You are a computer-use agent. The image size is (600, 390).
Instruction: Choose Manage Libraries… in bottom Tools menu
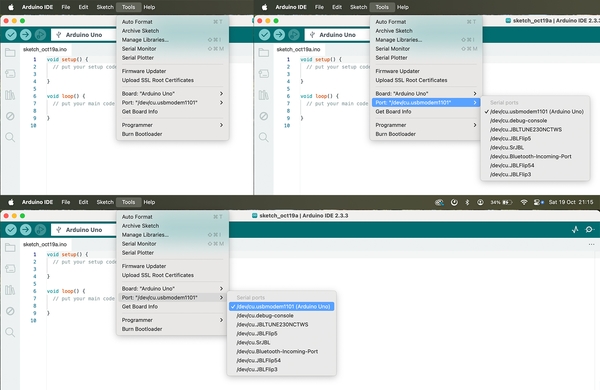pos(173,235)
